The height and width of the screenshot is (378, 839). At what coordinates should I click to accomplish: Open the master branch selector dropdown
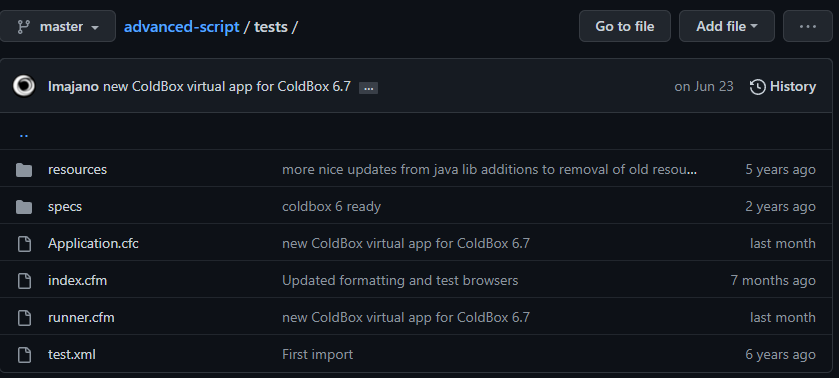click(x=57, y=26)
